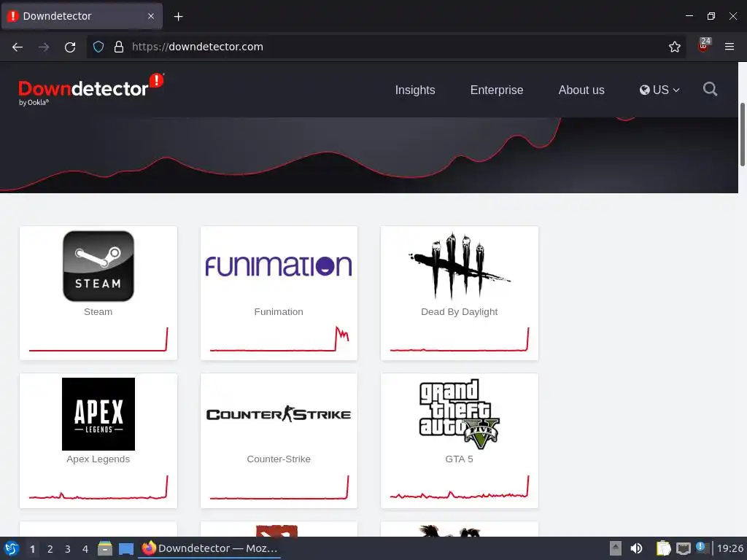The height and width of the screenshot is (560, 747).
Task: View GTA 5 outage sparkline chart
Action: tap(460, 487)
